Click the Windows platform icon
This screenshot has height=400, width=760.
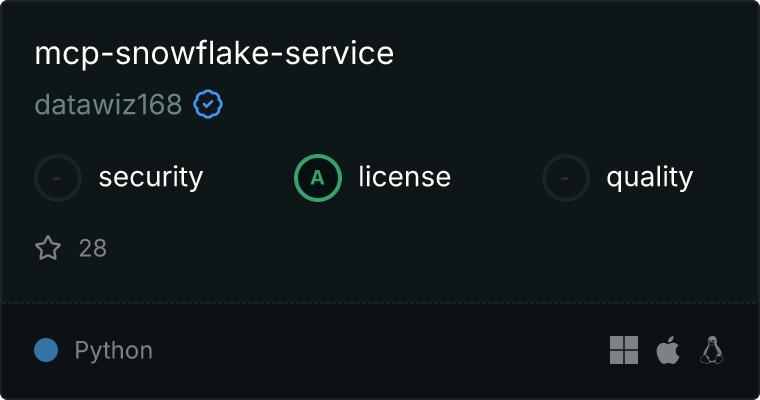coord(624,350)
